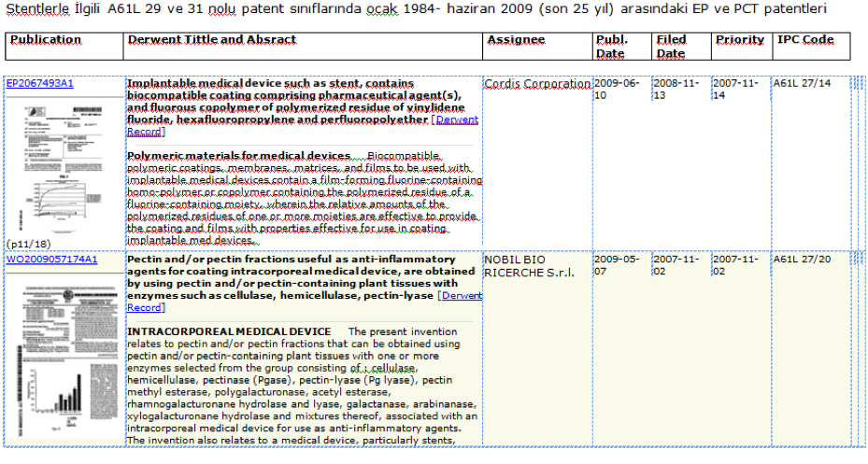Click the A61L 27/14 IPC code cell
The height and width of the screenshot is (464, 868).
(x=801, y=84)
